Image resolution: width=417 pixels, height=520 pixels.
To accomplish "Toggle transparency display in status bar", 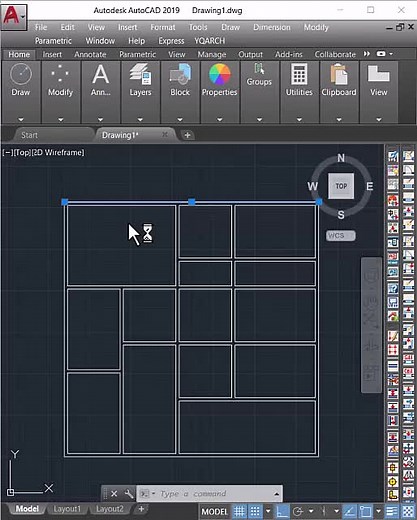I will pyautogui.click(x=408, y=511).
